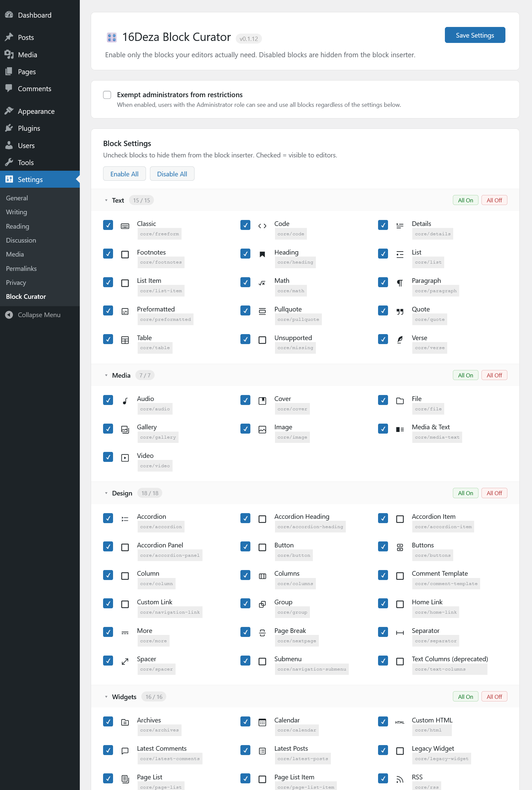
Task: Click the Users person icon
Action: [x=9, y=145]
